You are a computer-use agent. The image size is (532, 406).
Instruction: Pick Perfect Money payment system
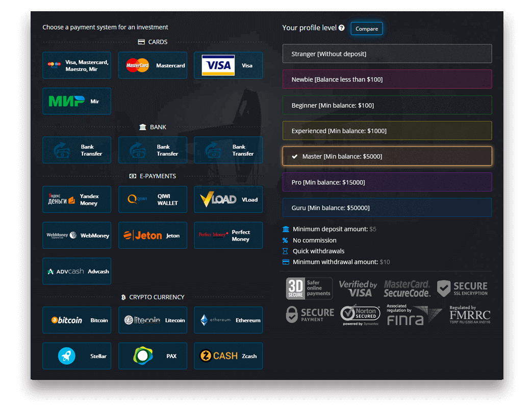click(229, 235)
